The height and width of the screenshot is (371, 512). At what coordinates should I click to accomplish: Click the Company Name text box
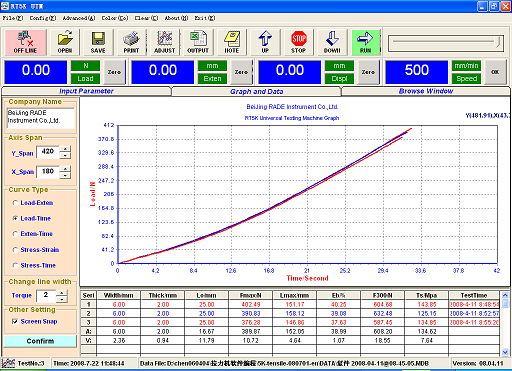pyautogui.click(x=41, y=118)
